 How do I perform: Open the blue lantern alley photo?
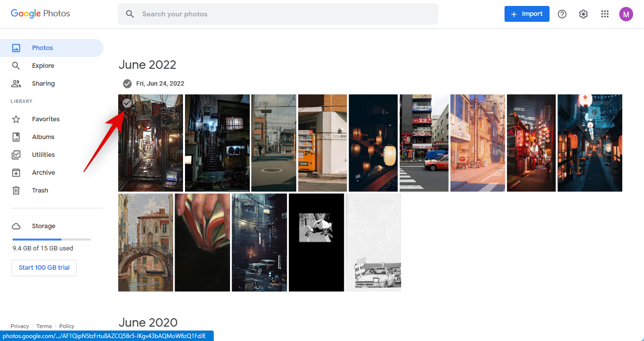click(x=590, y=143)
